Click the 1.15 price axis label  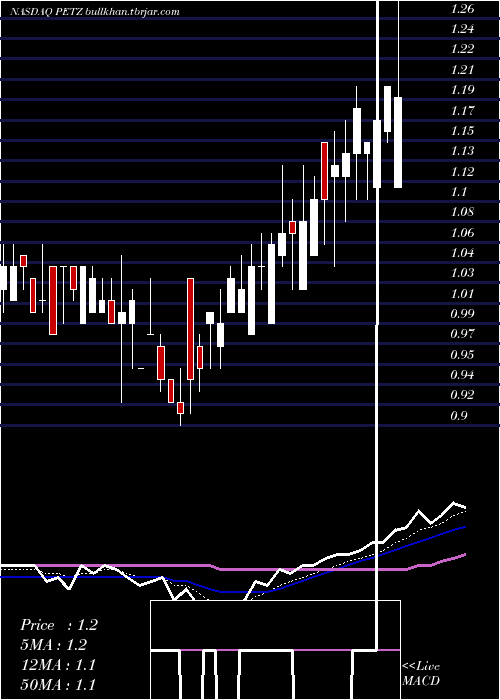point(462,131)
